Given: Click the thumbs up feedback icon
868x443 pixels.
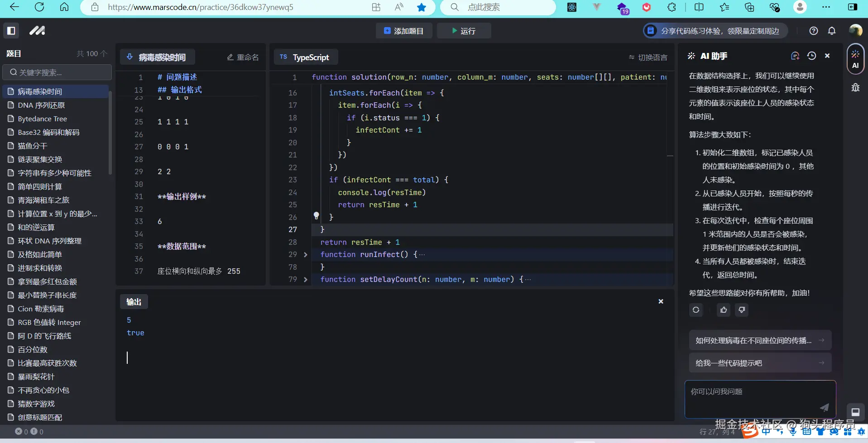Looking at the screenshot, I should tap(723, 310).
